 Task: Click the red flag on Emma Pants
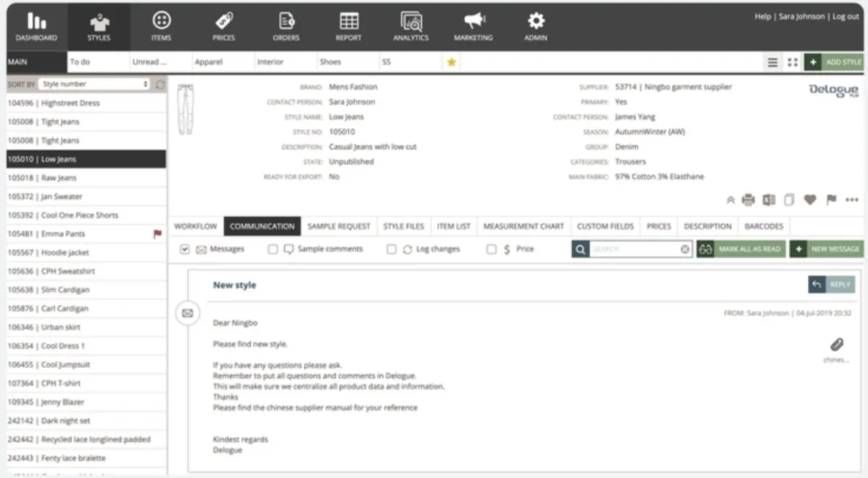point(157,234)
